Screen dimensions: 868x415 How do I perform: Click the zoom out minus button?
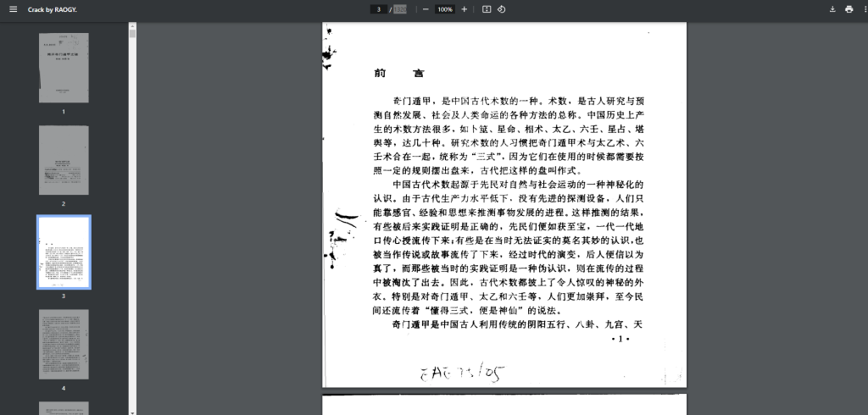click(x=426, y=9)
